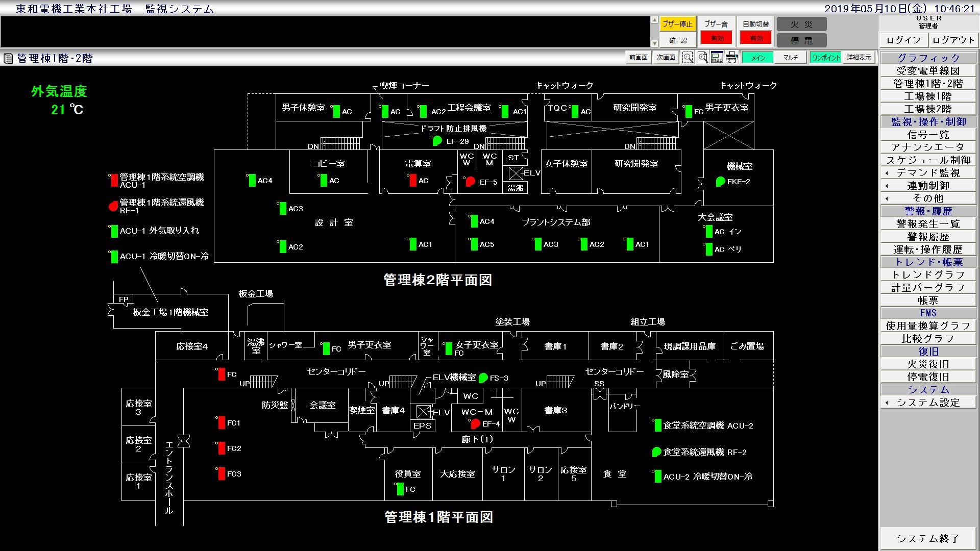This screenshot has height=551, width=980.
Task: Open 受変電単線図 graphic
Action: point(928,71)
